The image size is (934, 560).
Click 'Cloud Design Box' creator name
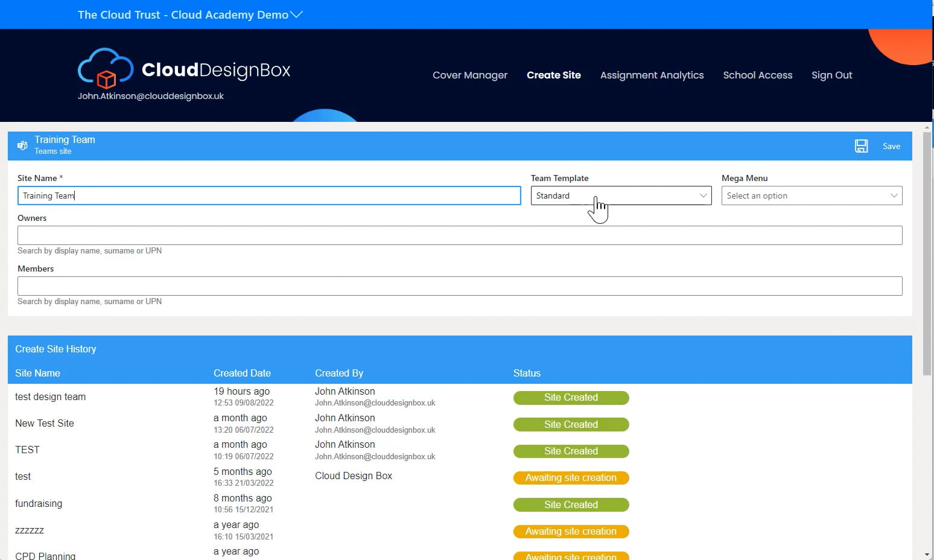[x=354, y=476]
